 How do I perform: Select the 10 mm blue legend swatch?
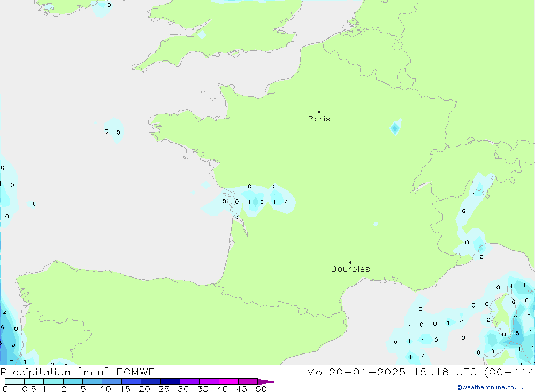point(111,381)
